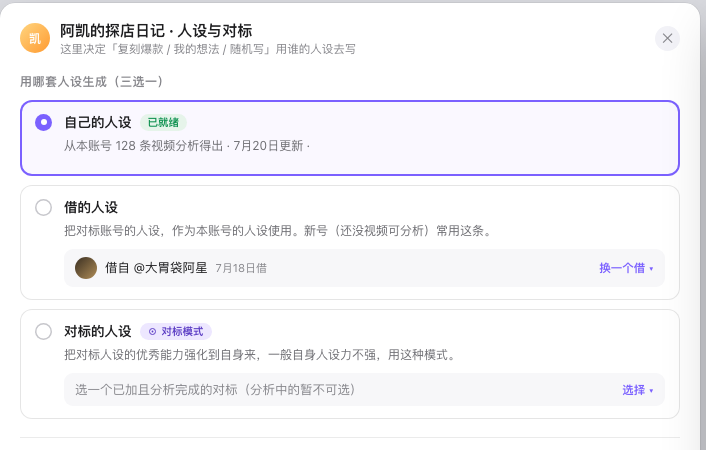
Task: Enable the 对标的人设 radio option
Action: pyautogui.click(x=44, y=332)
